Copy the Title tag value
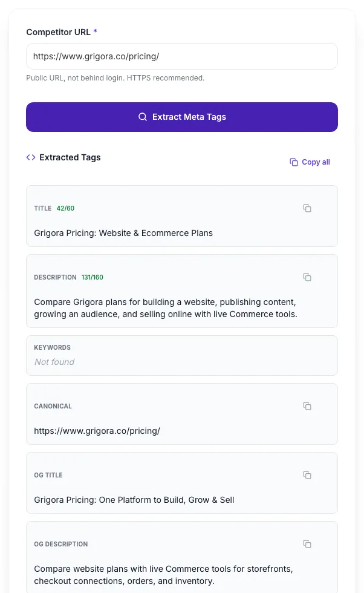This screenshot has width=364, height=593. [307, 208]
